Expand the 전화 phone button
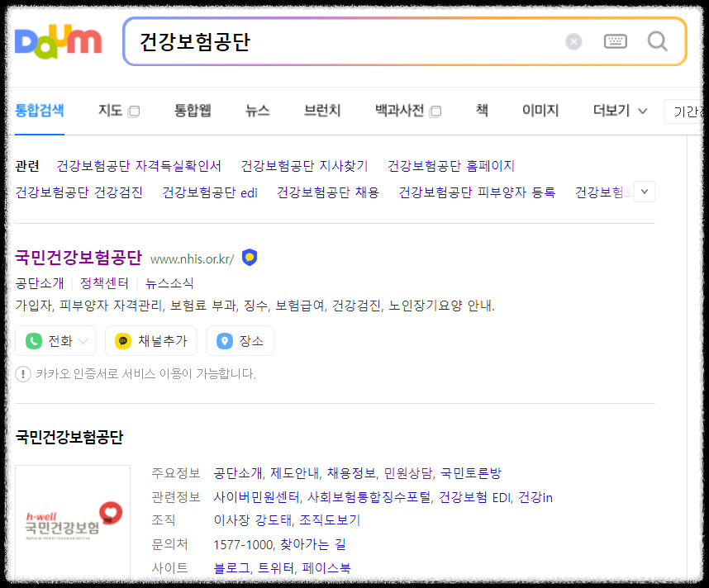 pyautogui.click(x=55, y=341)
